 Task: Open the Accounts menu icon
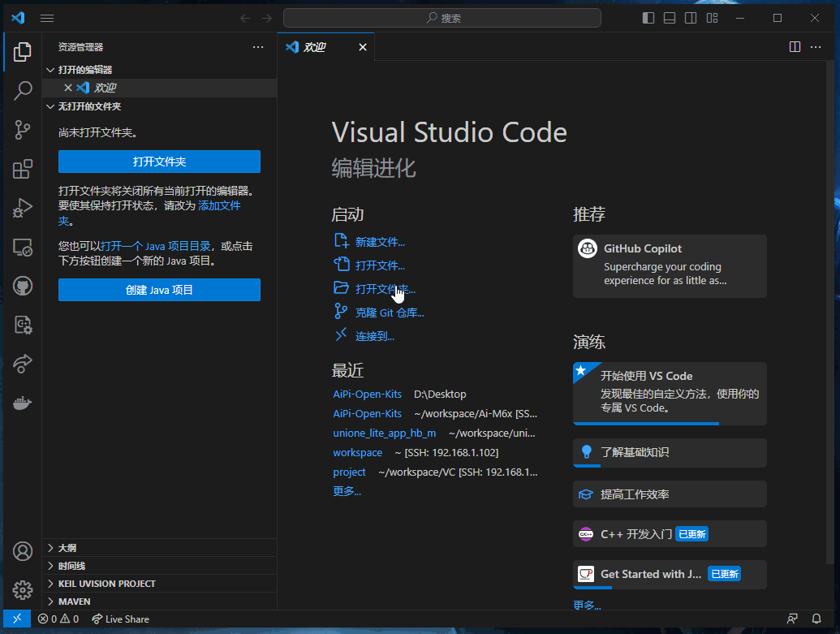click(x=23, y=551)
